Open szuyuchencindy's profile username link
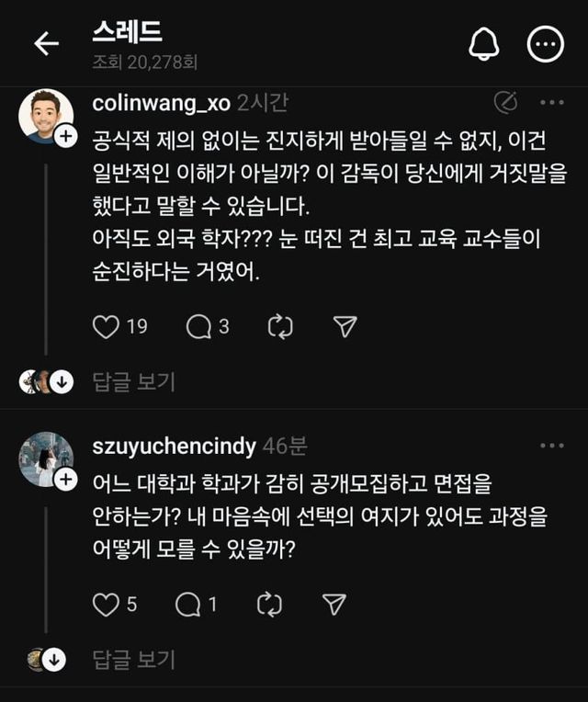The image size is (588, 702). [174, 447]
